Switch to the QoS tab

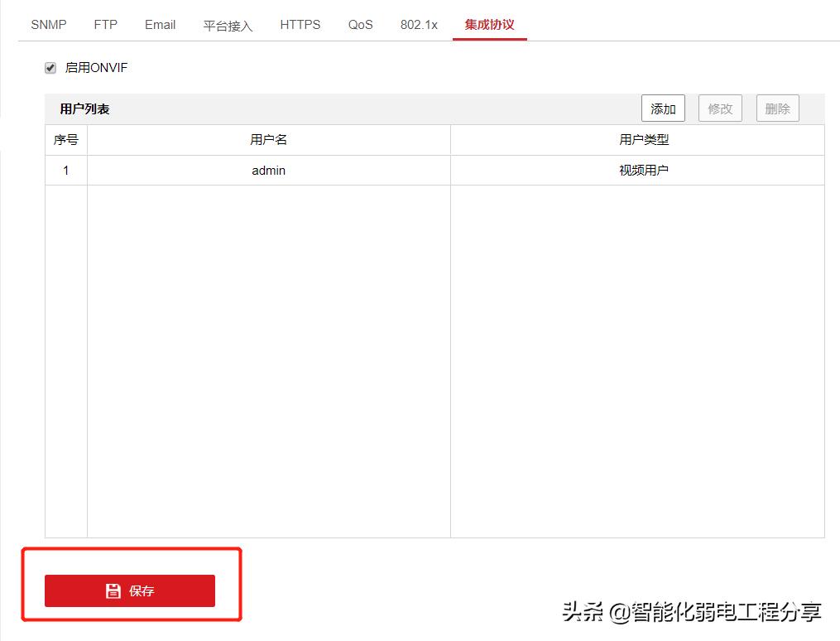pos(360,25)
